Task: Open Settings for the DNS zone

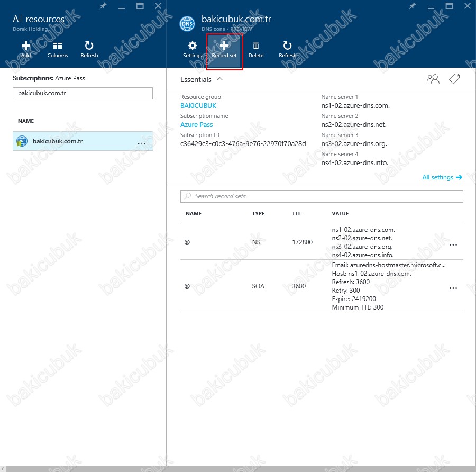Action: click(x=192, y=49)
